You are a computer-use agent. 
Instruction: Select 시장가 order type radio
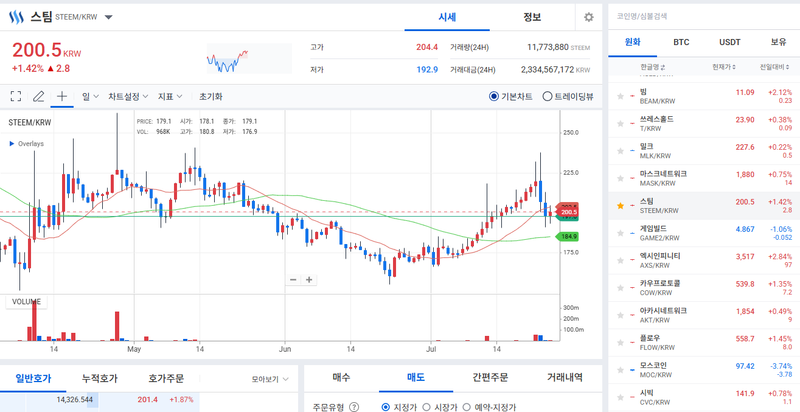click(x=426, y=407)
